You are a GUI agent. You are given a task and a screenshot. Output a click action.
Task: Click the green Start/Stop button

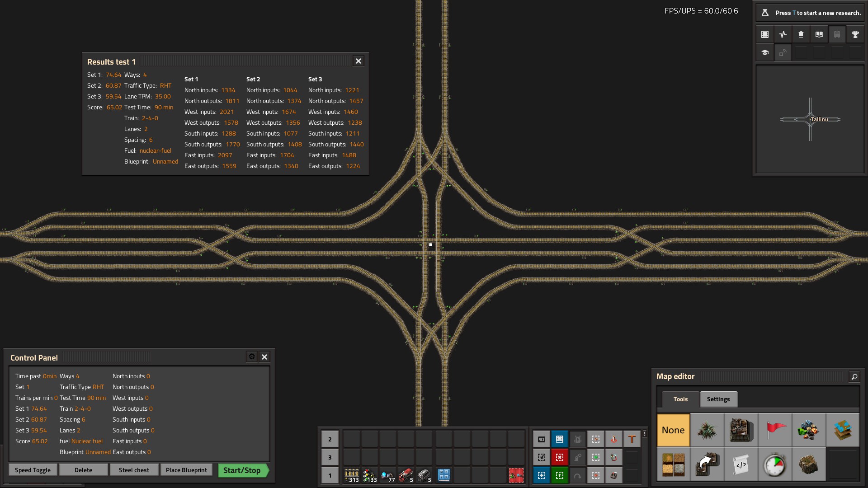coord(243,470)
